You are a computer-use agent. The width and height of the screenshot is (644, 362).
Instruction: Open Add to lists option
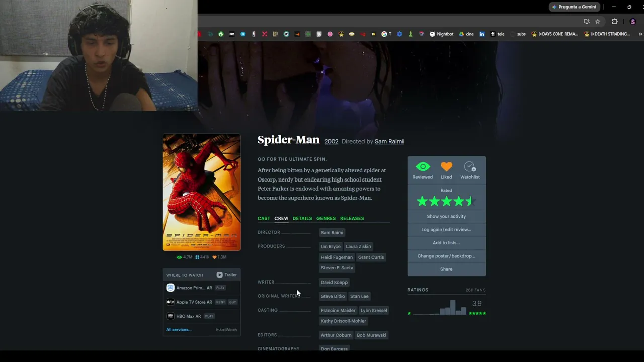coord(446,243)
